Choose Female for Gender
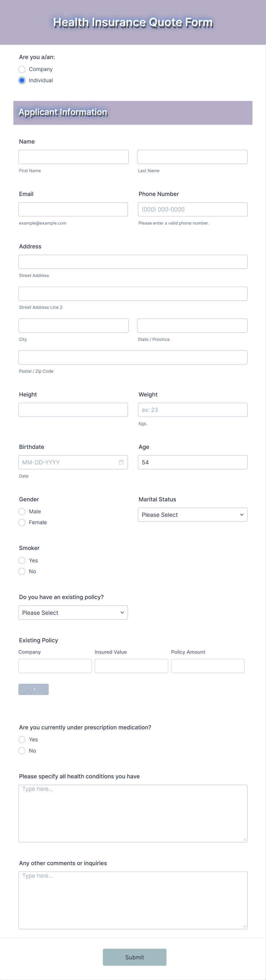The image size is (266, 980). click(22, 522)
